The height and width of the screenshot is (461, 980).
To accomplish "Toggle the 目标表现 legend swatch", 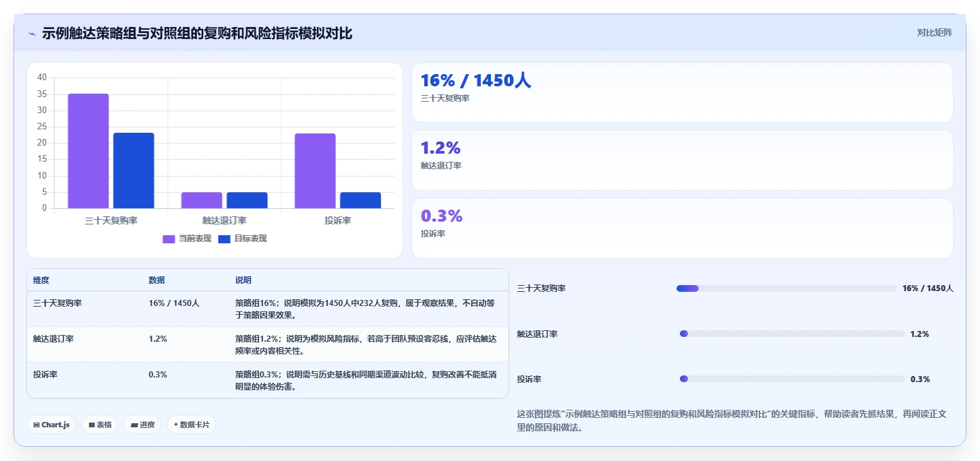I will coord(225,239).
